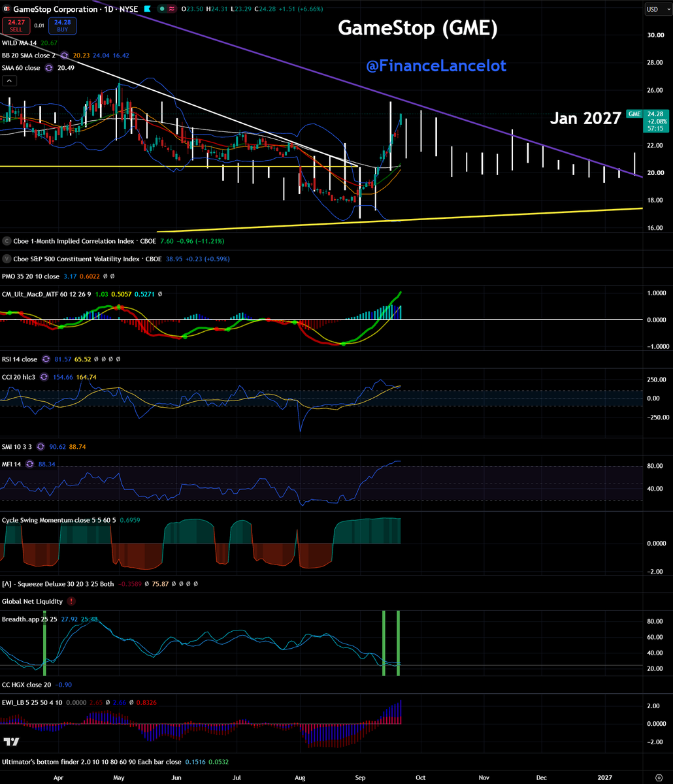Click the 30.00 price scale label
This screenshot has height=784, width=673.
pos(655,35)
